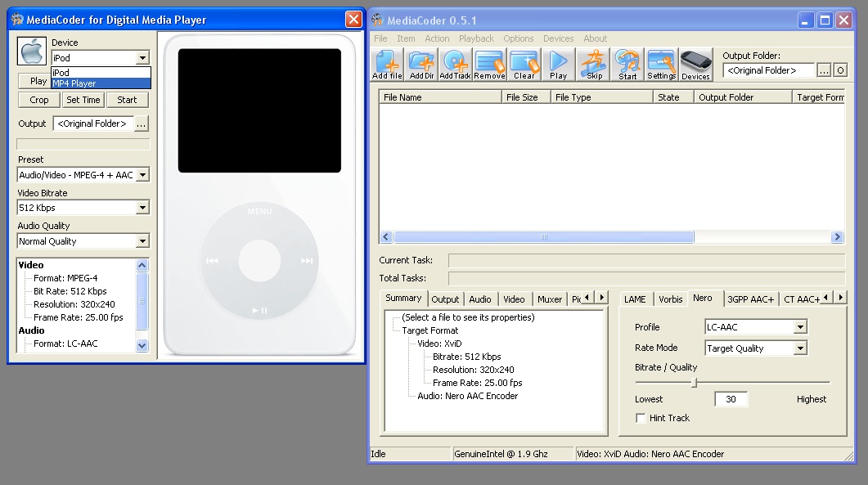Image resolution: width=868 pixels, height=485 pixels.
Task: Switch to the LAME encoder tab
Action: pos(635,299)
